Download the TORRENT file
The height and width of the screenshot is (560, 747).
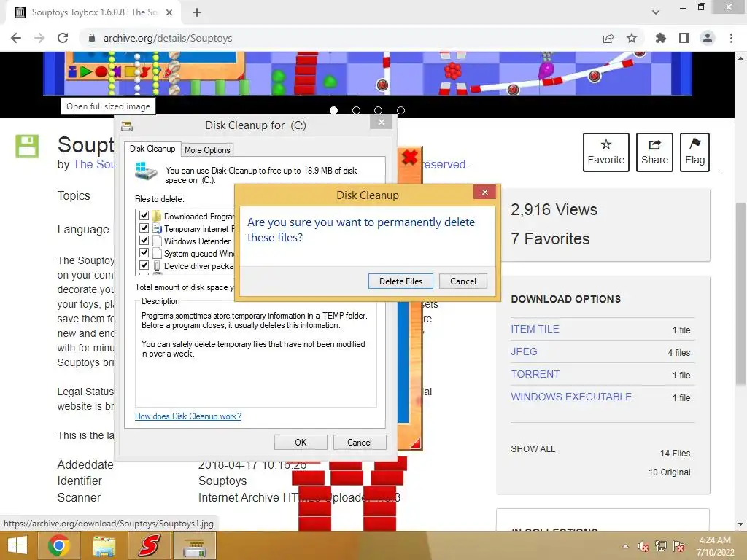535,374
